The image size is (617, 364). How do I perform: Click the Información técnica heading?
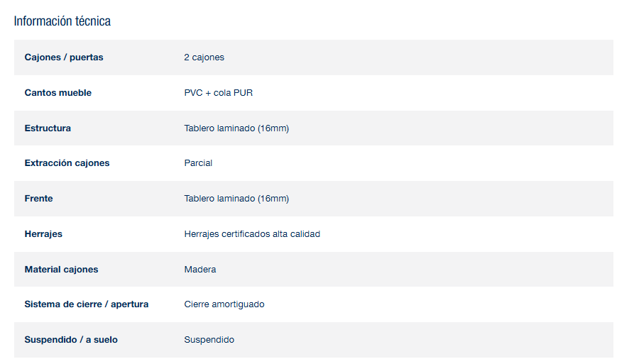62,21
